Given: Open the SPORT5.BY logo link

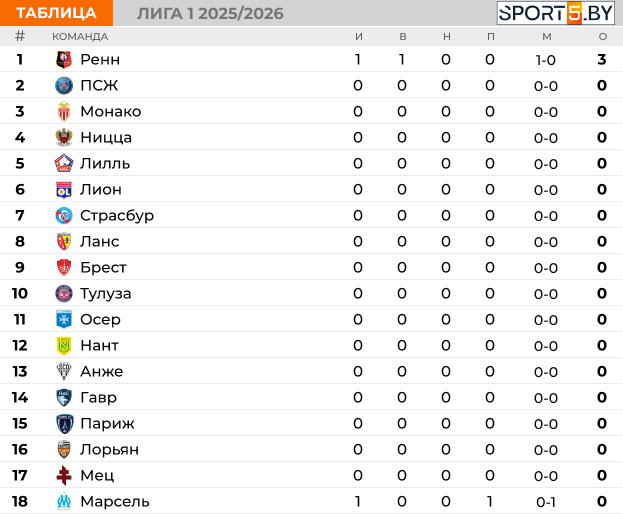Looking at the screenshot, I should [x=556, y=13].
